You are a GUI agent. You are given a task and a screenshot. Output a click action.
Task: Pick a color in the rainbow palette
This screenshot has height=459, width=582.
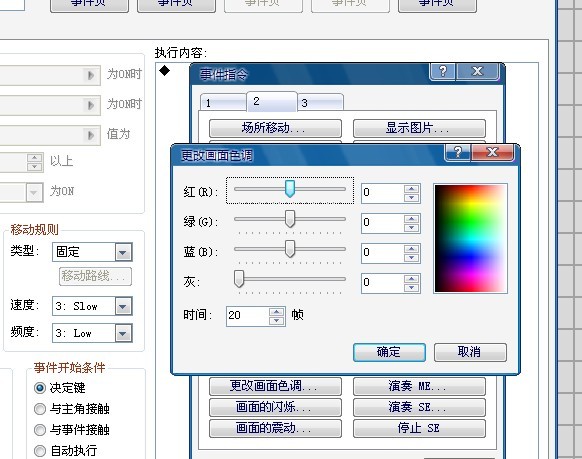[x=470, y=238]
